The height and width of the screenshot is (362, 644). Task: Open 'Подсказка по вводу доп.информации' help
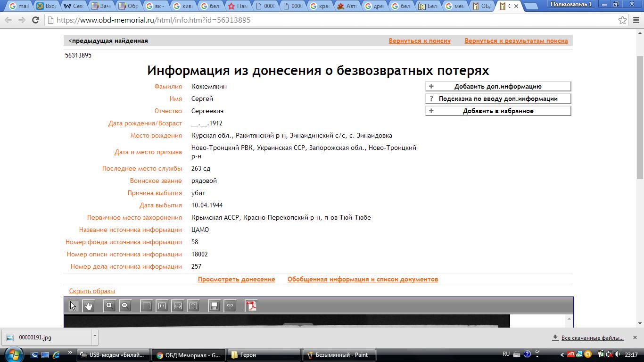[498, 99]
